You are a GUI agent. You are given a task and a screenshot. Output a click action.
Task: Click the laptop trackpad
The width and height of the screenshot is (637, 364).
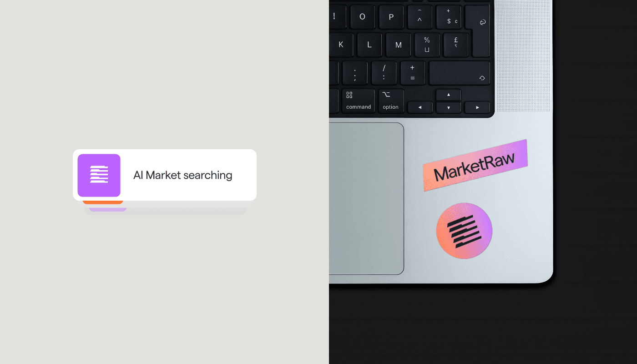[x=366, y=199]
